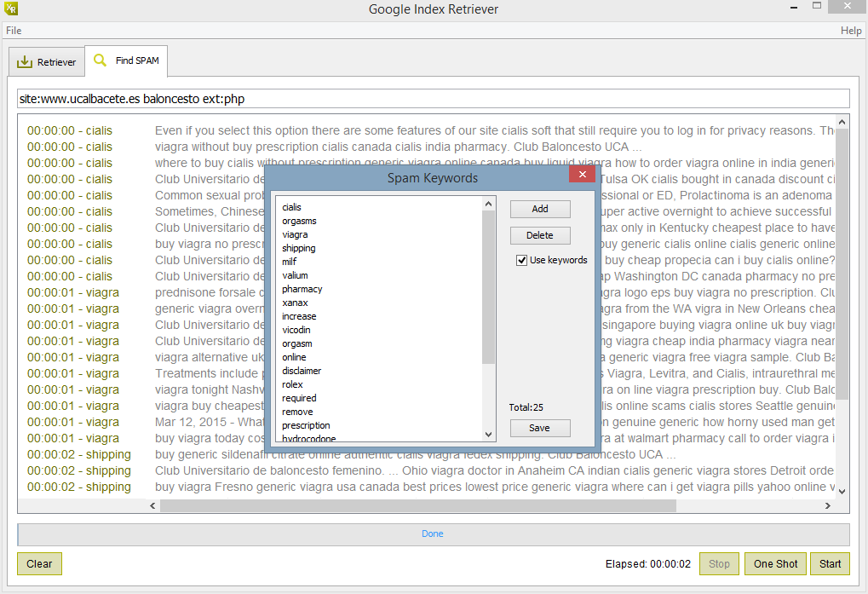This screenshot has width=868, height=594.
Task: Select the keyword 'valium' in list
Action: pyautogui.click(x=295, y=275)
